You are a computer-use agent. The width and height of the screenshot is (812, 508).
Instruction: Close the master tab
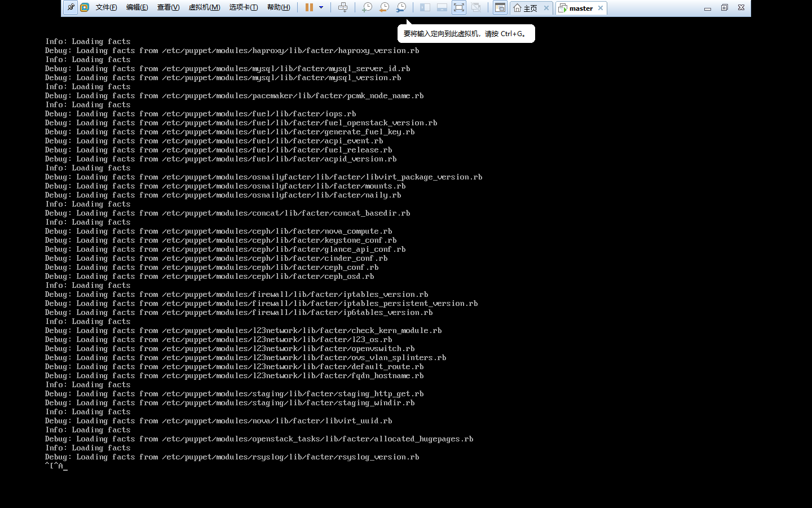pyautogui.click(x=601, y=8)
